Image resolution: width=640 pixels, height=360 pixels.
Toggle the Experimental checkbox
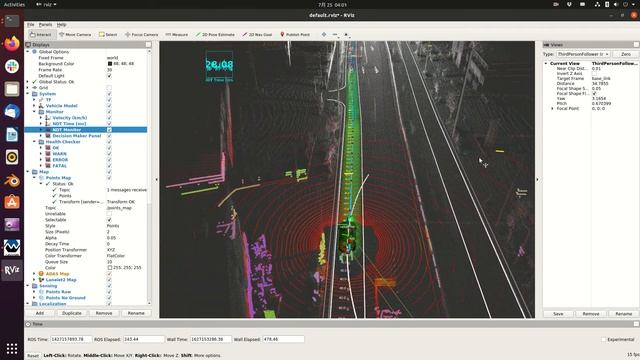click(x=603, y=340)
